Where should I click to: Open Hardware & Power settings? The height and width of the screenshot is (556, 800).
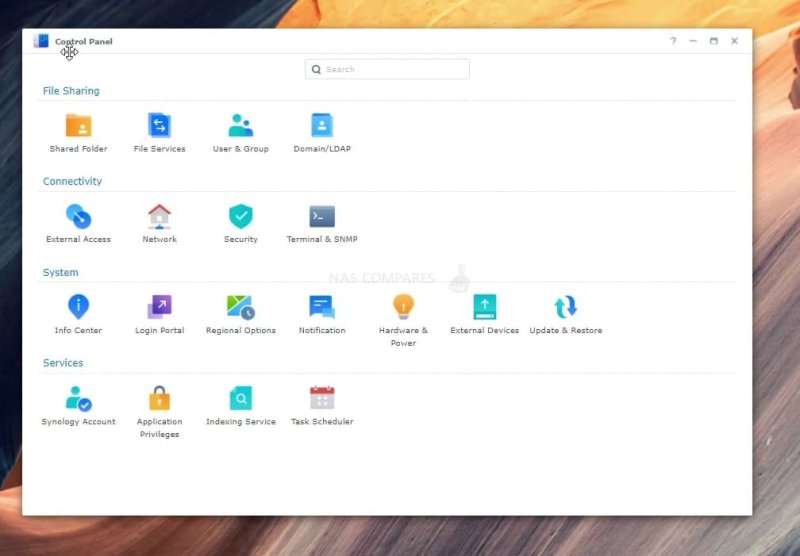click(403, 307)
